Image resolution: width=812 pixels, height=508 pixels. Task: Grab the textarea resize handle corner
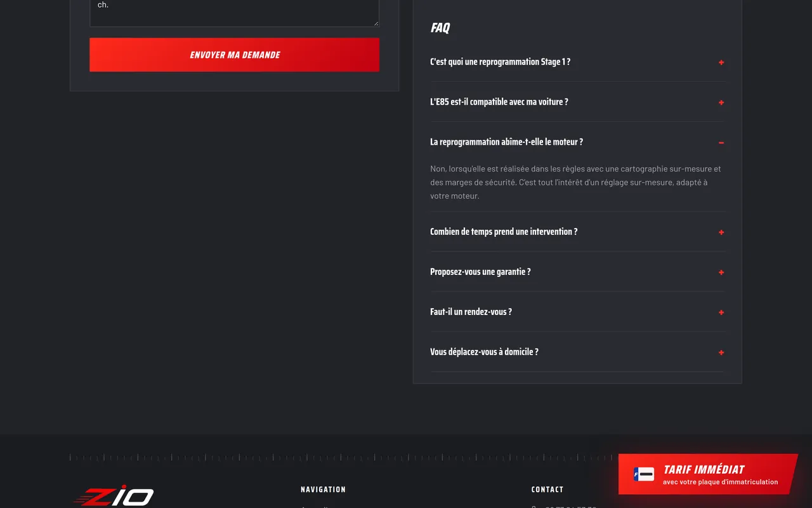tap(376, 23)
